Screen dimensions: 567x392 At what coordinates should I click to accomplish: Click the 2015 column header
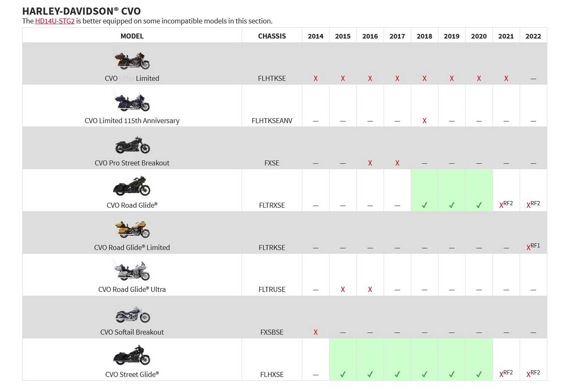pos(343,36)
